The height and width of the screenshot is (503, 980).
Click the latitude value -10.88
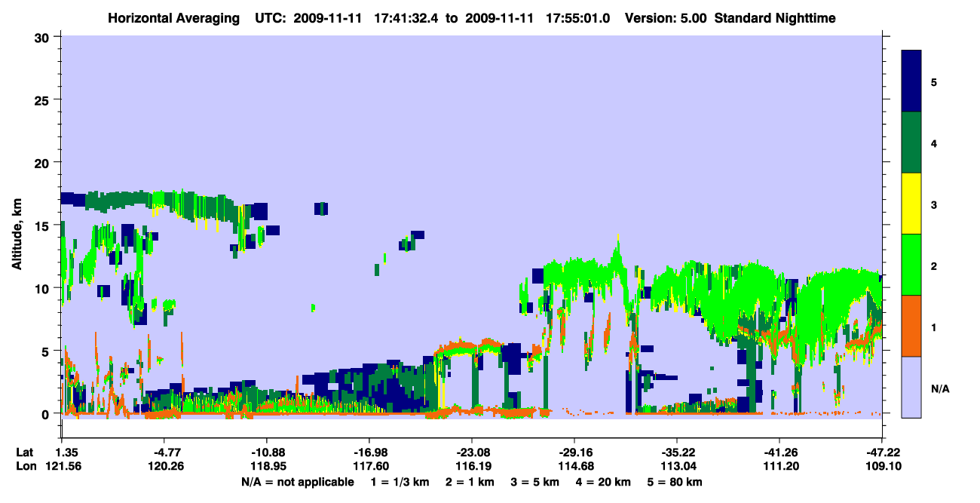click(x=267, y=452)
